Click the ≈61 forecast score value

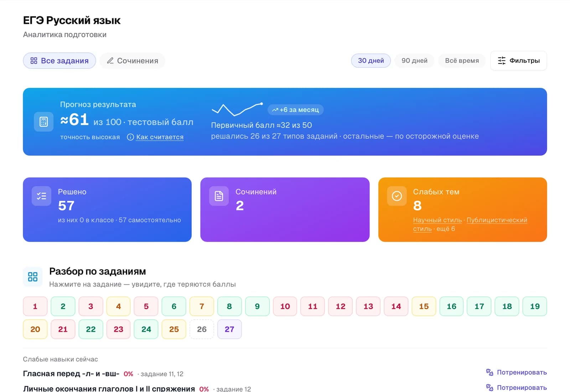pos(74,120)
